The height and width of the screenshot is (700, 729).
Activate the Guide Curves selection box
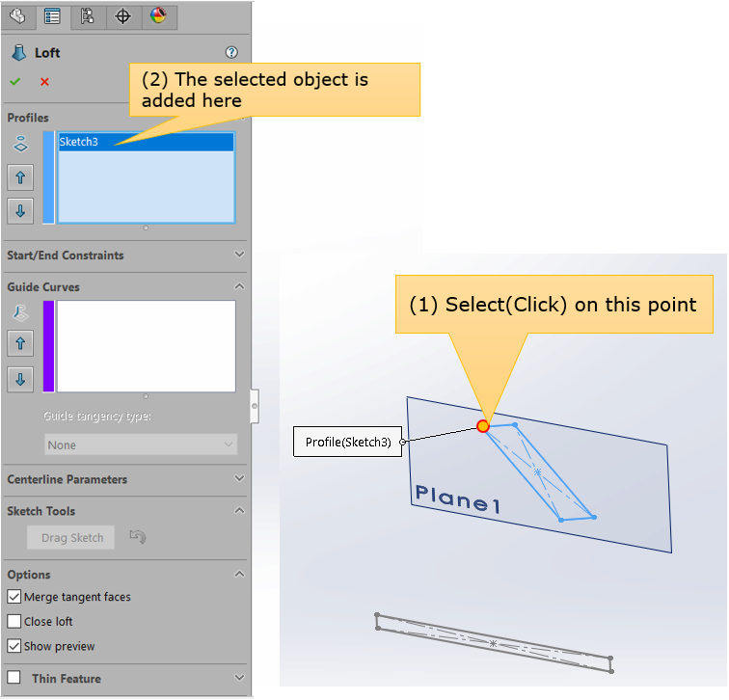point(146,346)
